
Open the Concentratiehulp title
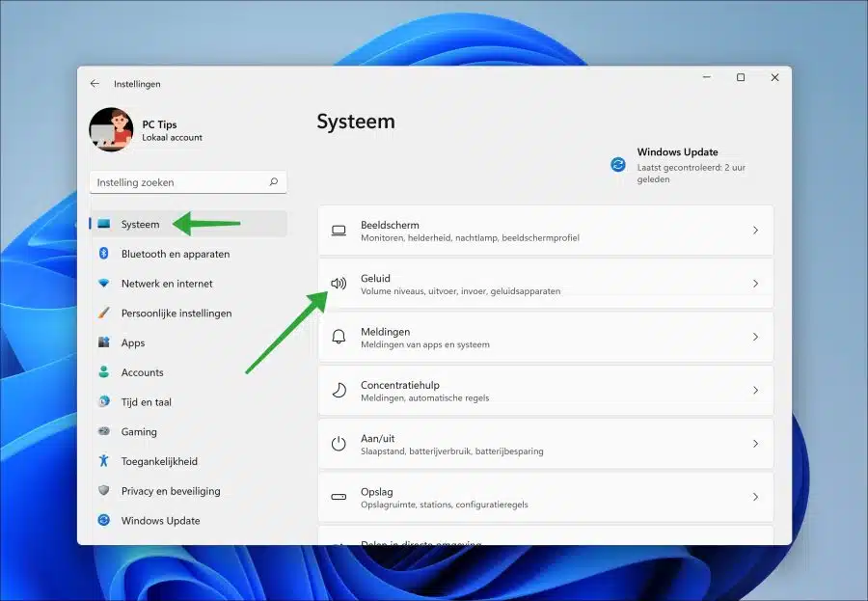click(x=399, y=385)
